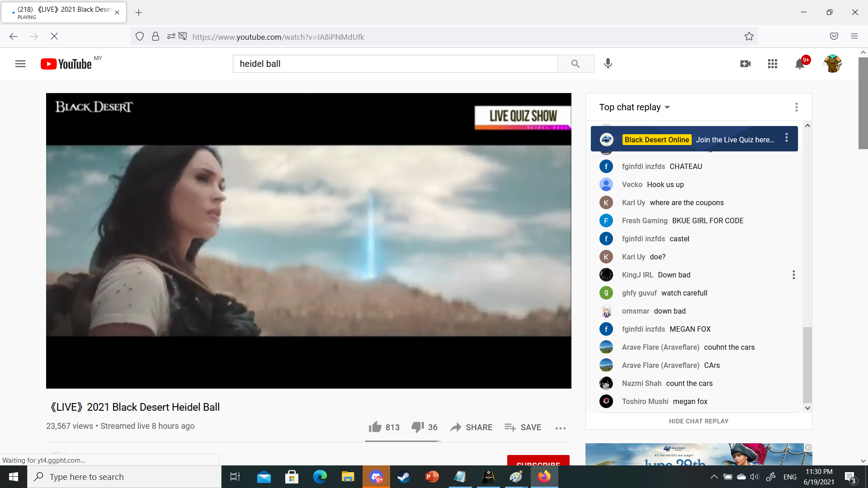Open the Top chat replay dropdown
The image size is (868, 488).
(634, 107)
